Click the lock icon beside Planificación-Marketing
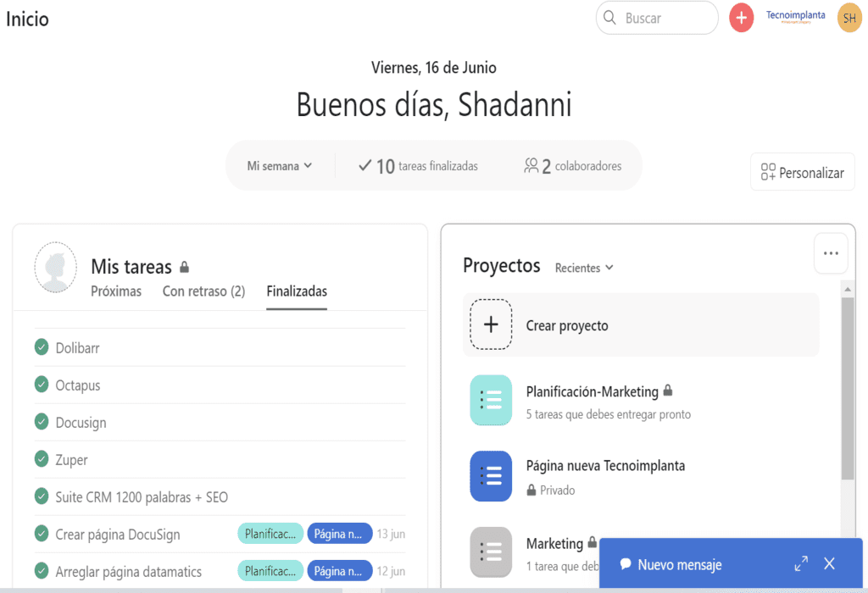This screenshot has width=868, height=593. tap(668, 391)
